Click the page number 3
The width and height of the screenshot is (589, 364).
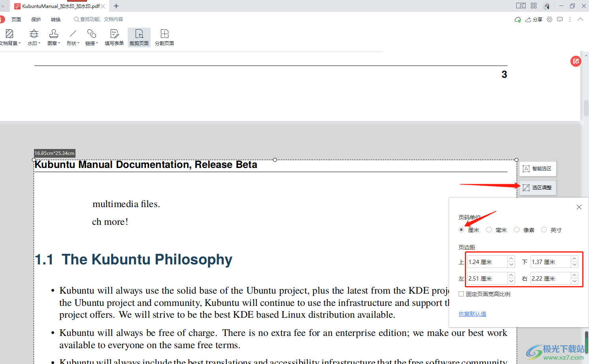click(x=504, y=74)
